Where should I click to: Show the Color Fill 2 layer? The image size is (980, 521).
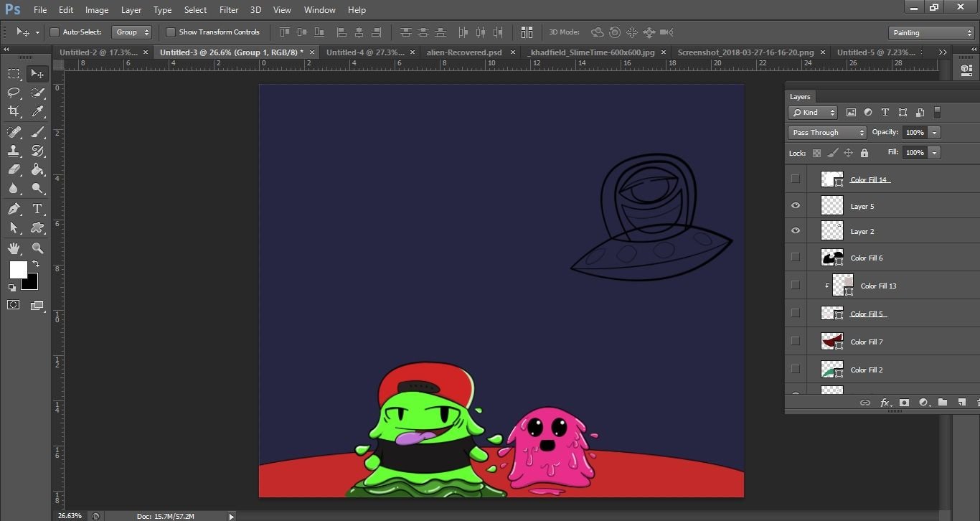point(795,369)
